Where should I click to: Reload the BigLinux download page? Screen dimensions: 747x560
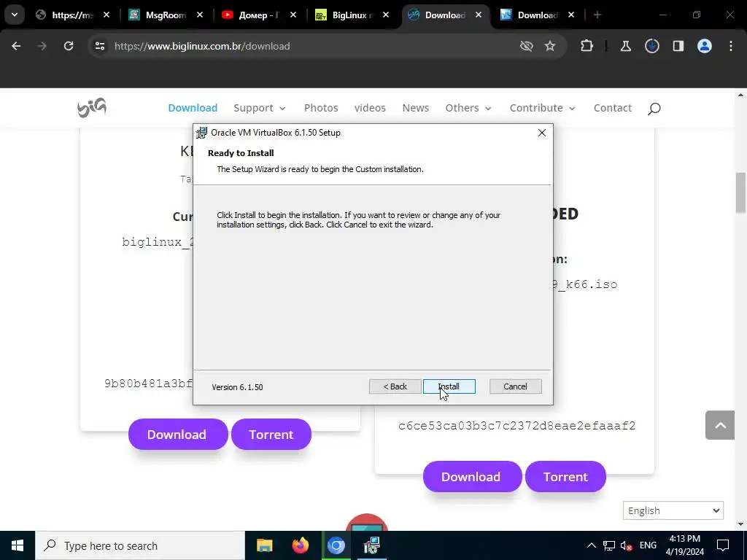coord(69,46)
